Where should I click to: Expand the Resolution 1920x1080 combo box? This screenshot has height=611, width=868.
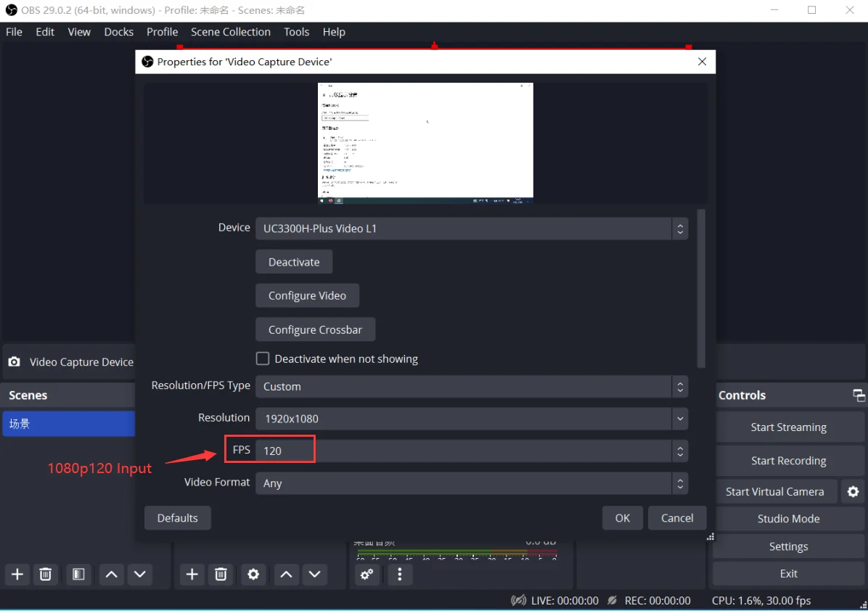point(472,419)
